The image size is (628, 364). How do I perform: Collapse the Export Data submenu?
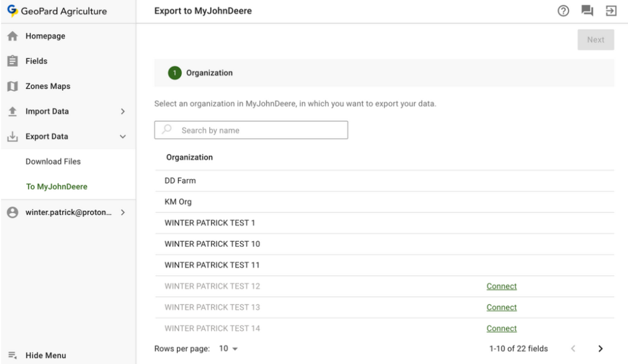(122, 137)
